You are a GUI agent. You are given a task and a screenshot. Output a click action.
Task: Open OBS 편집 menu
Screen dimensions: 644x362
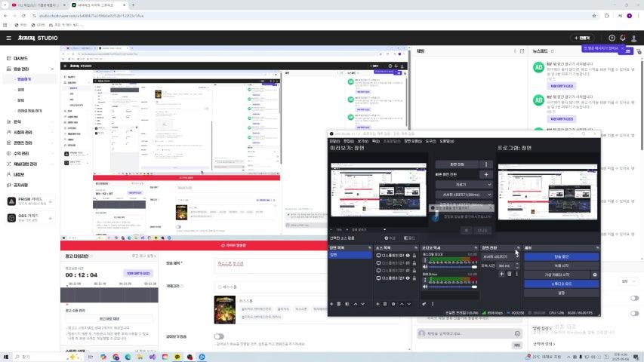pos(348,141)
